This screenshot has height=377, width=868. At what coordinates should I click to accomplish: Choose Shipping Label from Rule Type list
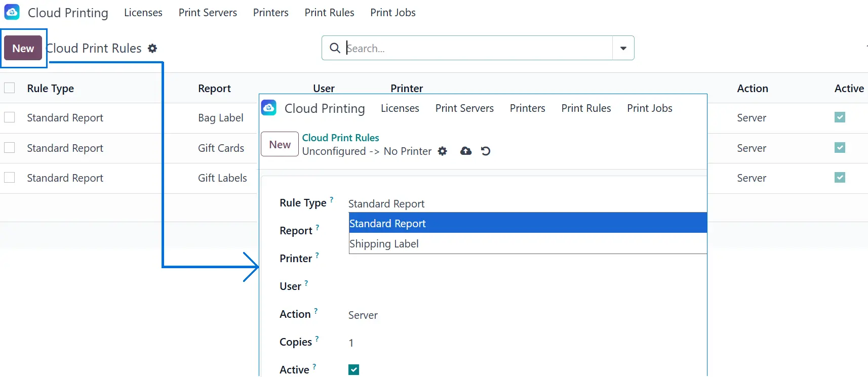pyautogui.click(x=384, y=244)
